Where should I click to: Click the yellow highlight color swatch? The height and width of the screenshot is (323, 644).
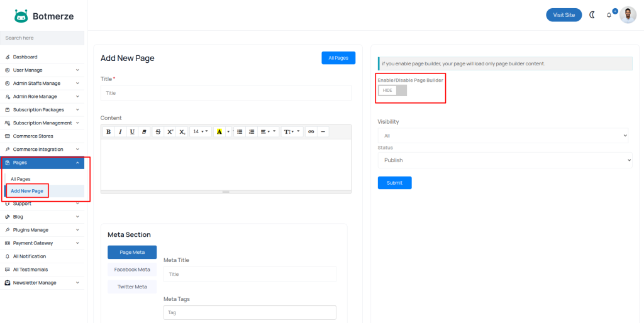(x=219, y=132)
